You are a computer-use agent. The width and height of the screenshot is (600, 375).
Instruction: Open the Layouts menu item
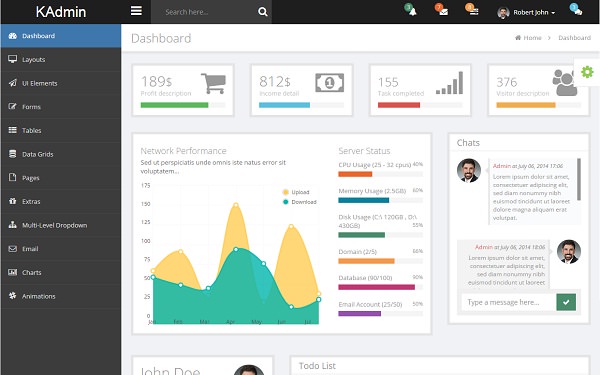(61, 59)
